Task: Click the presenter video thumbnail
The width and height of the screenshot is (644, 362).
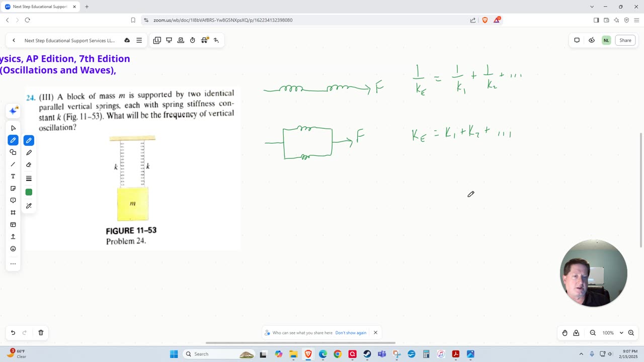Action: point(593,273)
